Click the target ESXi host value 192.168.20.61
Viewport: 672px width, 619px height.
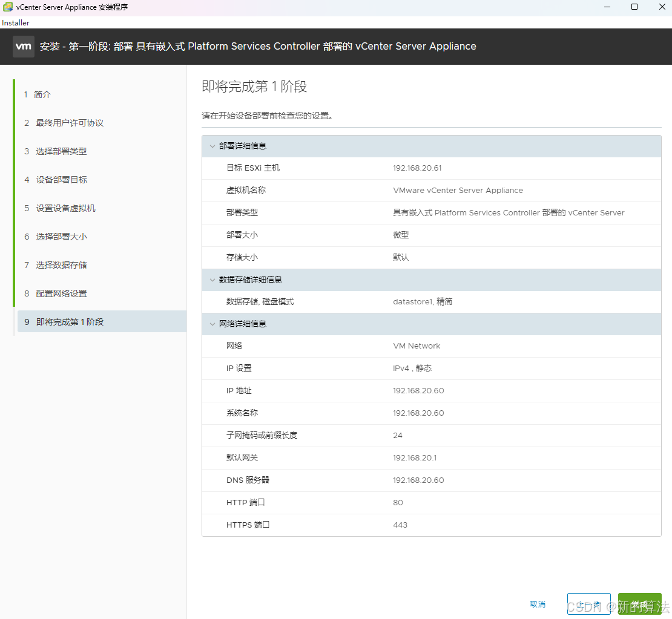click(x=417, y=168)
